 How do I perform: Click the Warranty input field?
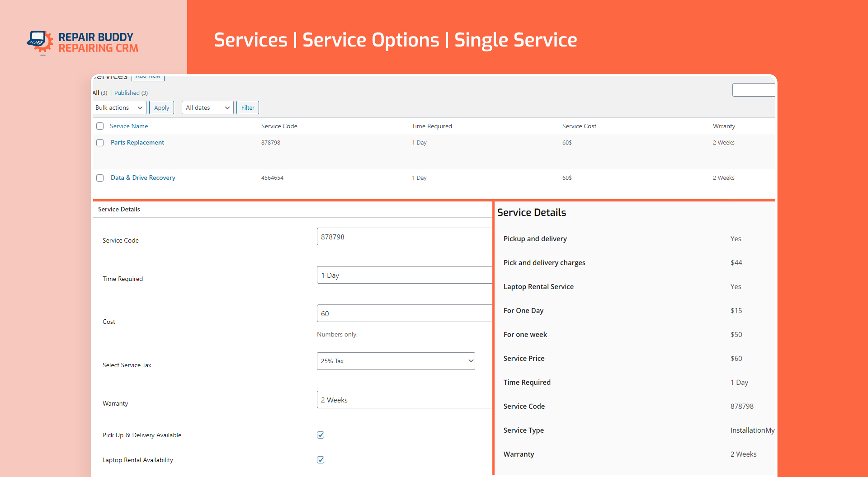coord(405,400)
